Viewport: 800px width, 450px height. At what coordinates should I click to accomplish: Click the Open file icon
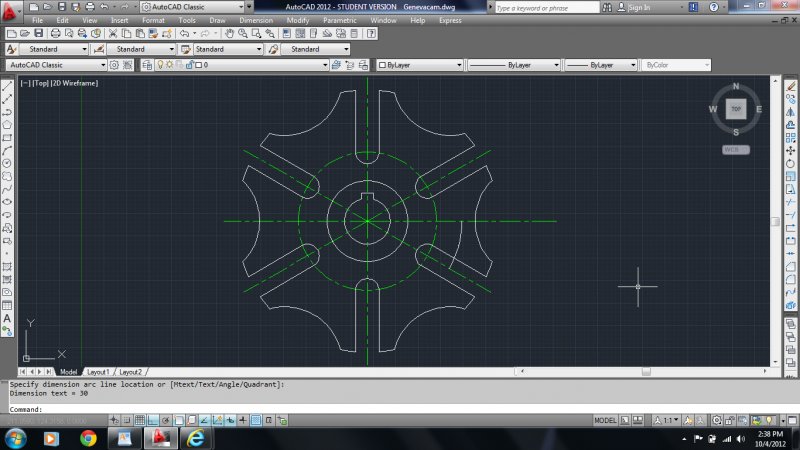(x=24, y=34)
